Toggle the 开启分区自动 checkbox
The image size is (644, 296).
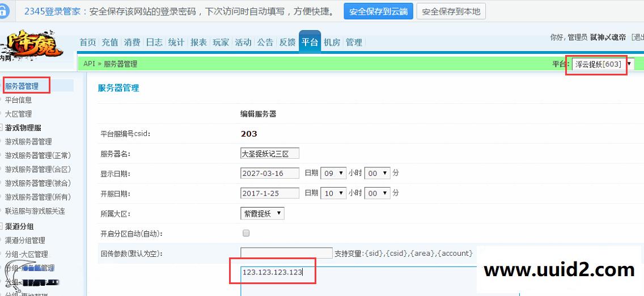pyautogui.click(x=246, y=233)
